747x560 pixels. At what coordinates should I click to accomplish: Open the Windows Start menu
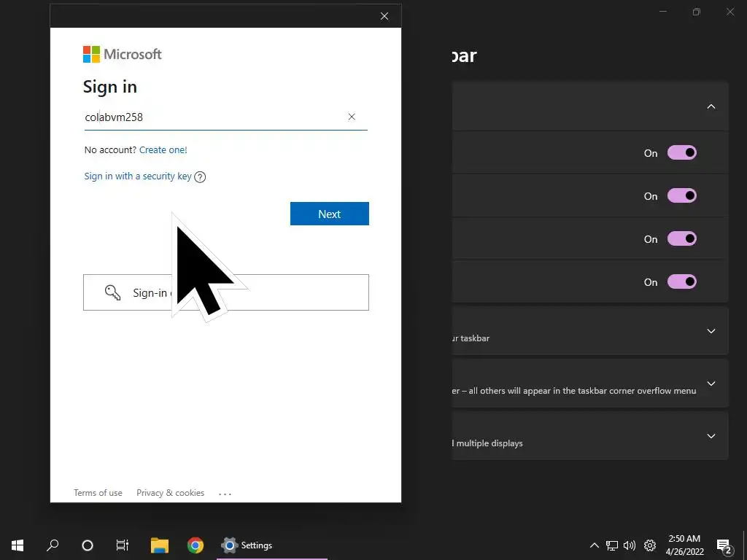tap(18, 545)
